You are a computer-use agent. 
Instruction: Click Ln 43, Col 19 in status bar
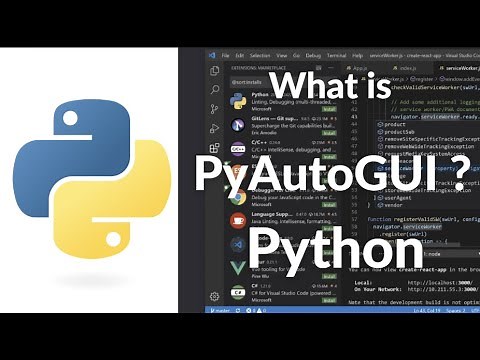(427, 310)
